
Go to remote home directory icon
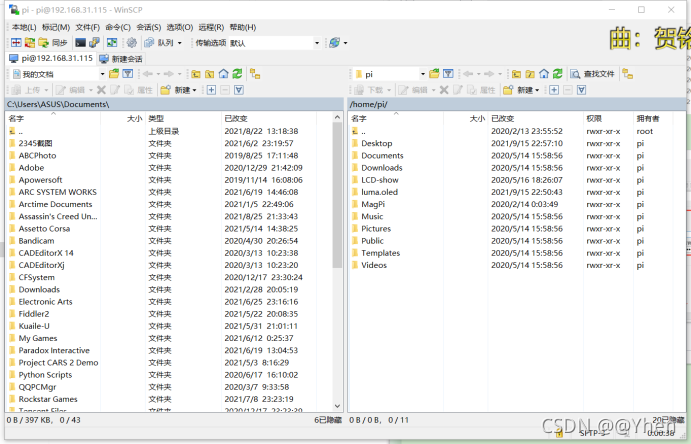pos(544,74)
